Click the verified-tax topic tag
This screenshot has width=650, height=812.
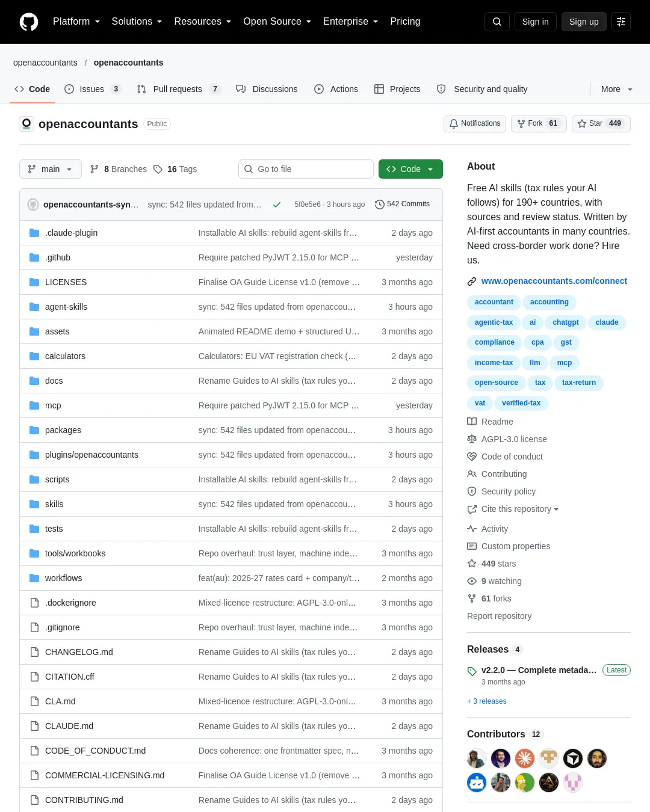(521, 403)
